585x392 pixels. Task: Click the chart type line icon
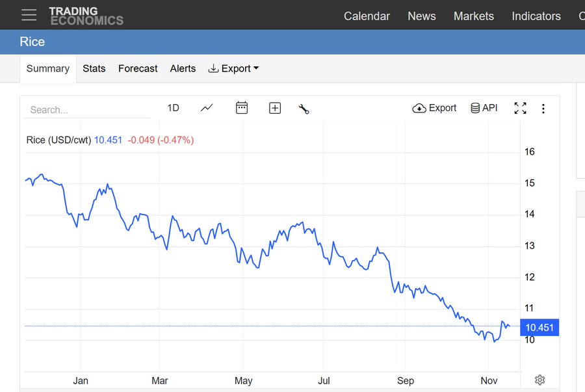click(x=207, y=108)
